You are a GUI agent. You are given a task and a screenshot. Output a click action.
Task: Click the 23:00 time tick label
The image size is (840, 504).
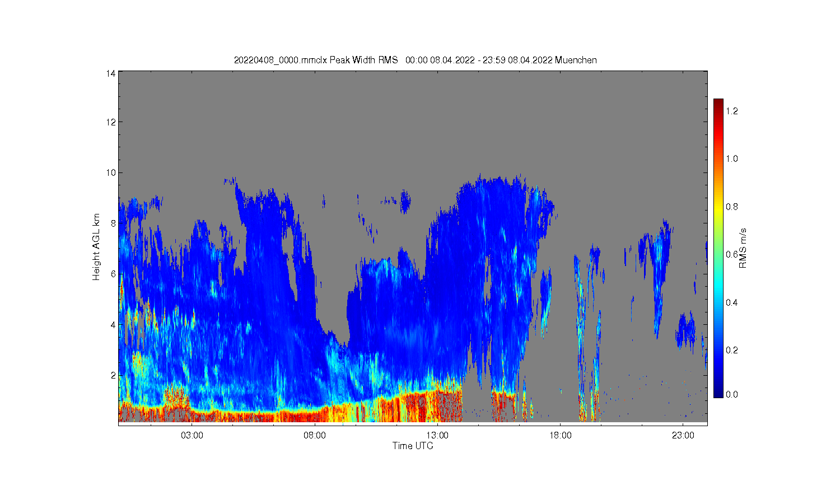(x=683, y=435)
